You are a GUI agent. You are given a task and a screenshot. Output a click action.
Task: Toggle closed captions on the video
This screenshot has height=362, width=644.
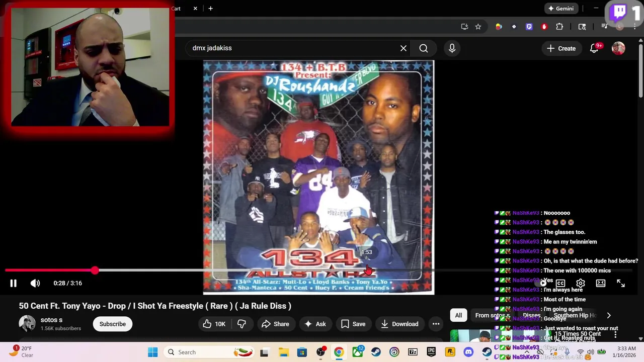pyautogui.click(x=560, y=283)
